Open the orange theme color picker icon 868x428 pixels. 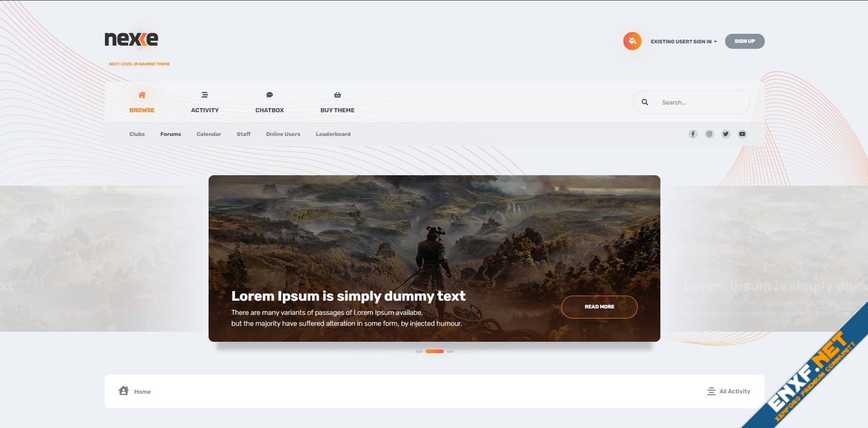632,41
